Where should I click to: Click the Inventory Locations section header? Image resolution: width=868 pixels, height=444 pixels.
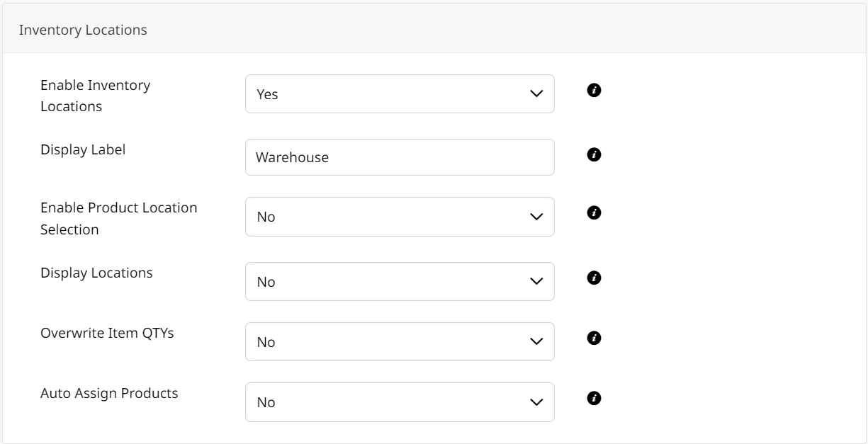tap(81, 30)
